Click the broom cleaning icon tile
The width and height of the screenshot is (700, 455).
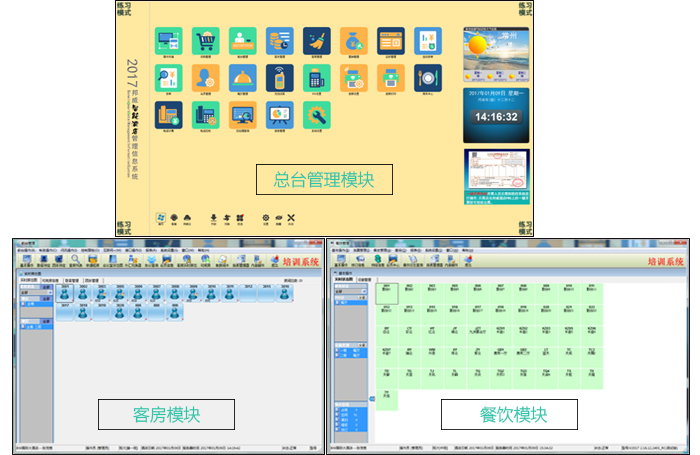coord(318,40)
